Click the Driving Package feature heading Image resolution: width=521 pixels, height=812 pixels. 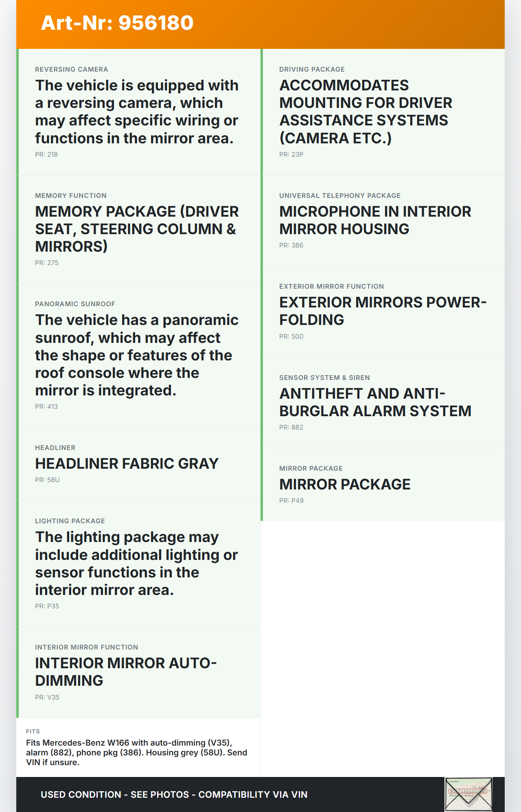click(x=366, y=112)
